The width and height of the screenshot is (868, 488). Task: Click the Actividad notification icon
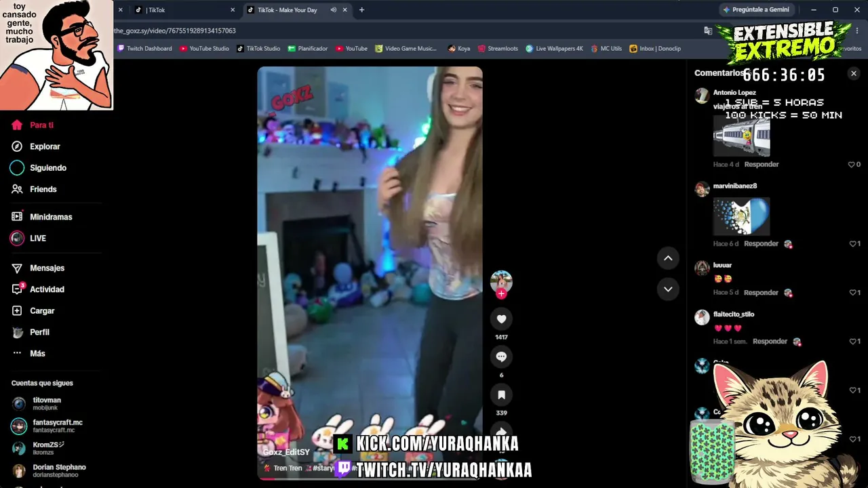17,289
